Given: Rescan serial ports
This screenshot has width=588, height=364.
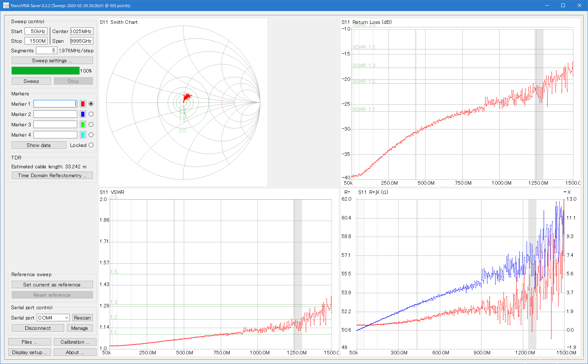Looking at the screenshot, I should 83,318.
